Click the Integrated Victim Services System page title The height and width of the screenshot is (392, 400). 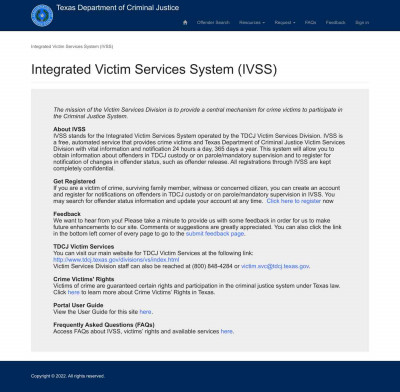(154, 69)
